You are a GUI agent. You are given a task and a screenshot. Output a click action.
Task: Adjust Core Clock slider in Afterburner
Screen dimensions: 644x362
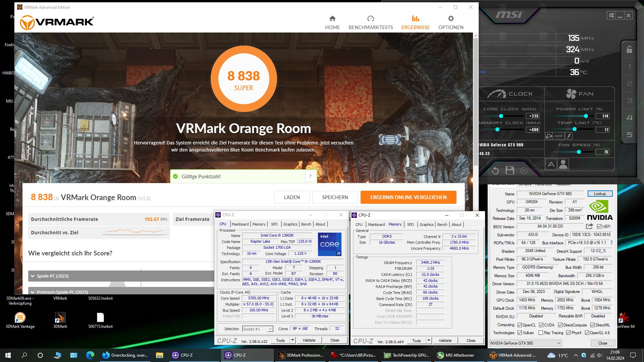point(501,116)
